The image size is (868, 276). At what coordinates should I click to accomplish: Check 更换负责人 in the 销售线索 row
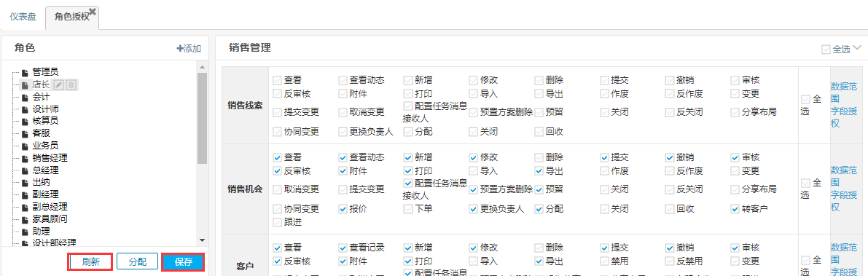(343, 132)
